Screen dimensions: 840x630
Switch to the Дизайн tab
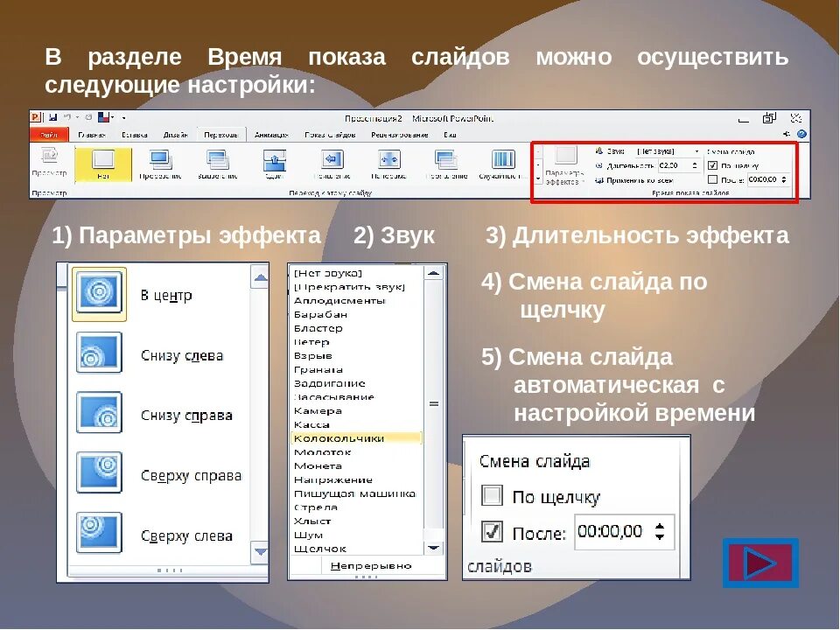click(176, 135)
